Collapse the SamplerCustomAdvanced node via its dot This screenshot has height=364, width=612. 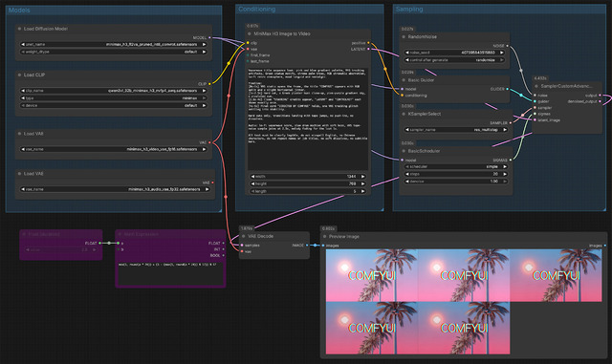(x=536, y=86)
